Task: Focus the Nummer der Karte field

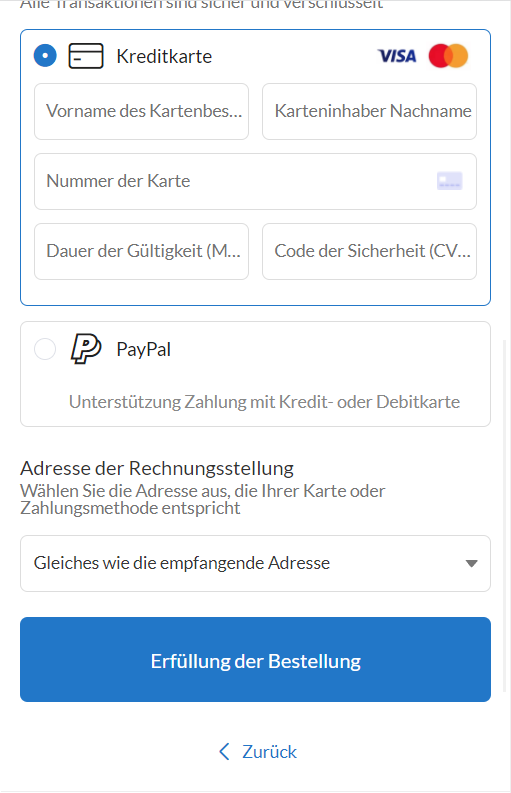Action: tap(256, 181)
